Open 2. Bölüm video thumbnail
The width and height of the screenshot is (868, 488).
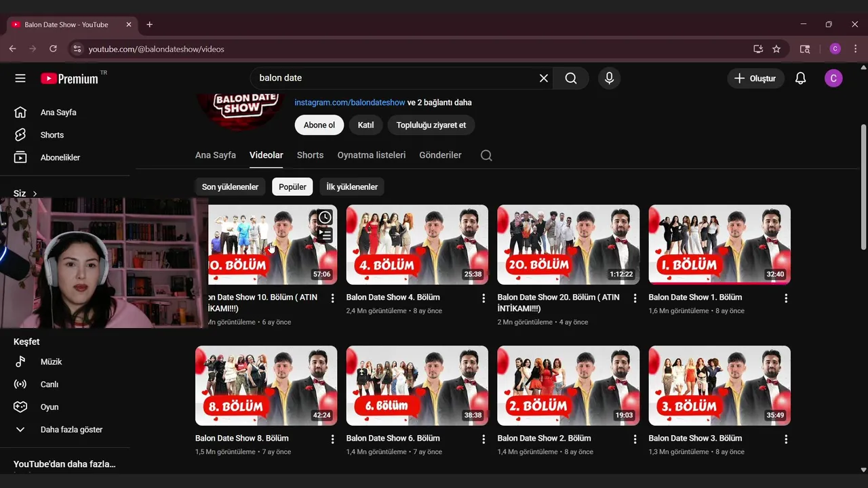click(x=568, y=386)
